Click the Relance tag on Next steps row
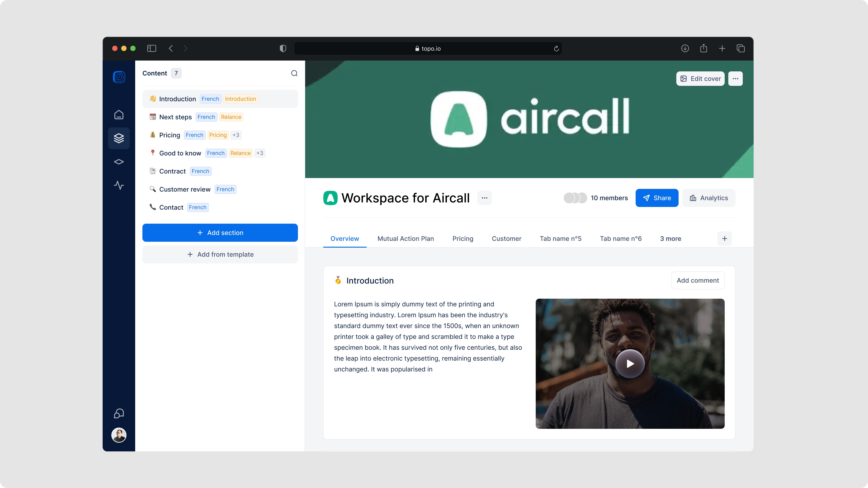Viewport: 868px width, 488px height. coord(231,117)
